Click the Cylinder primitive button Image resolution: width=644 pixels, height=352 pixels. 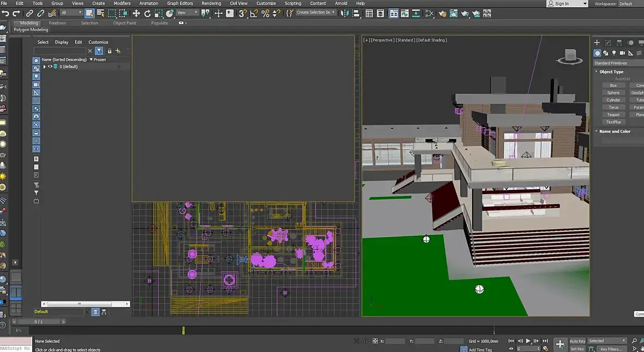613,100
